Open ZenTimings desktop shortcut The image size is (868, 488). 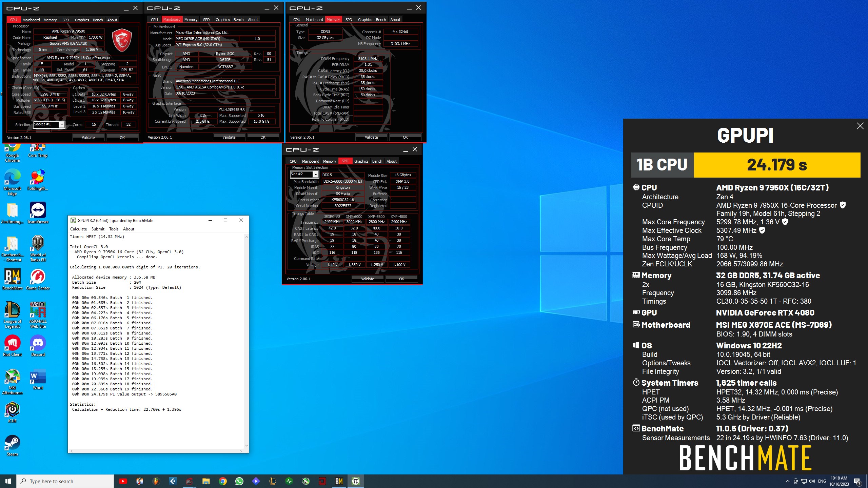12,213
